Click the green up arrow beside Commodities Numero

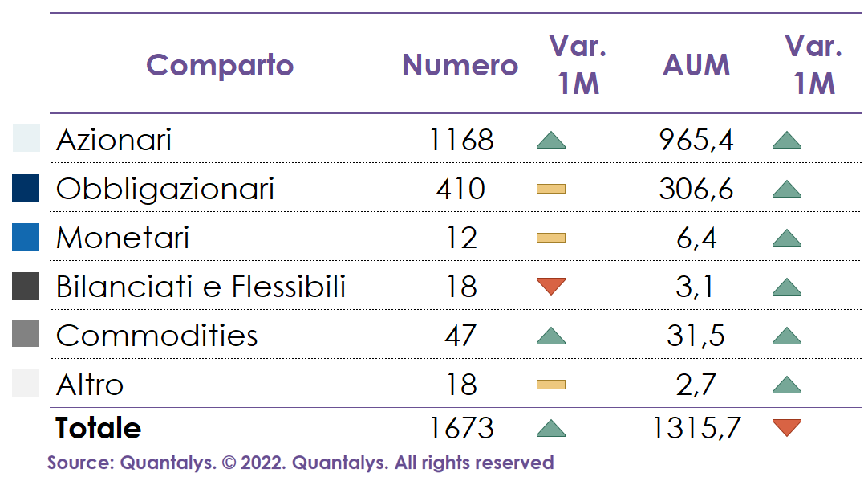(x=550, y=336)
